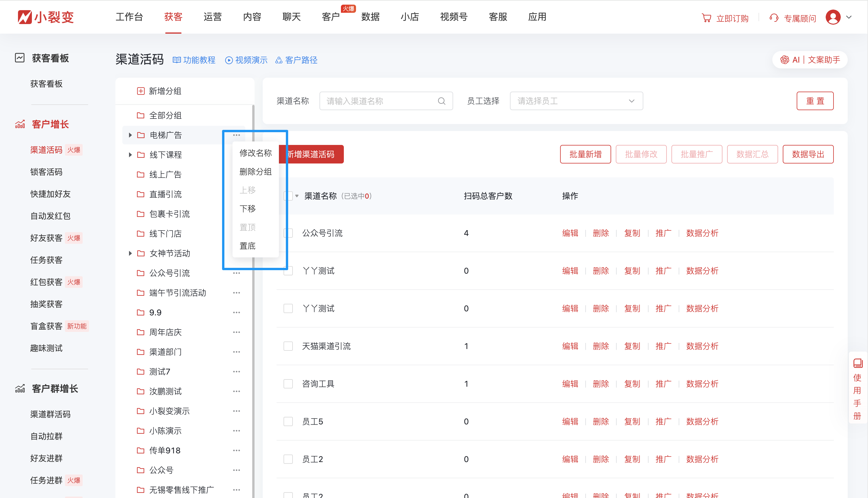Expand the 女神节活动 group tree

130,253
